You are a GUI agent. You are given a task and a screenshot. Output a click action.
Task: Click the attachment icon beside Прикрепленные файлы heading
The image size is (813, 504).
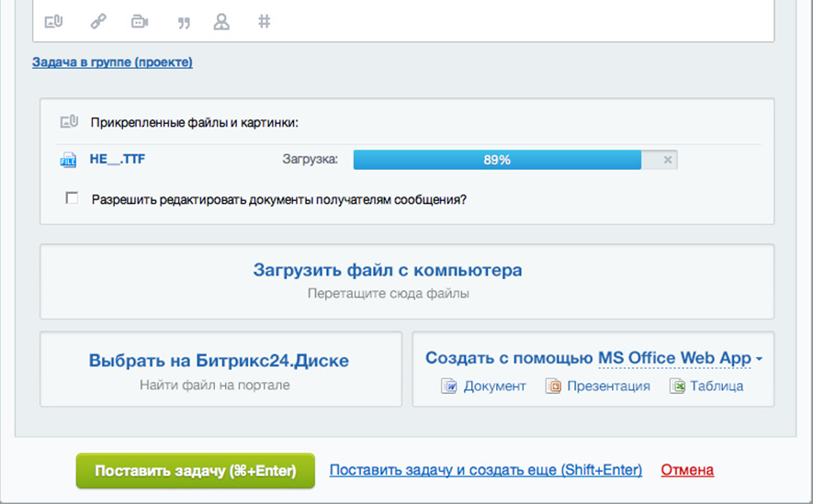69,122
